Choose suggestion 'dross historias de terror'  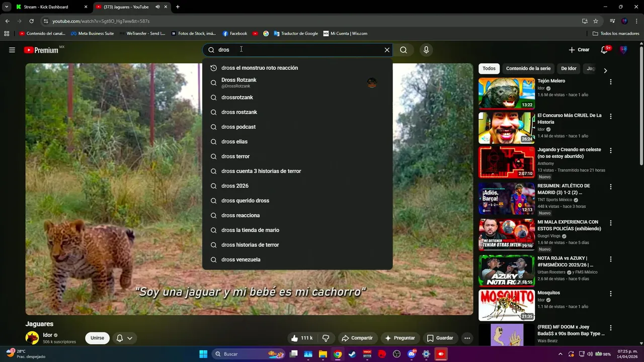tap(297, 245)
